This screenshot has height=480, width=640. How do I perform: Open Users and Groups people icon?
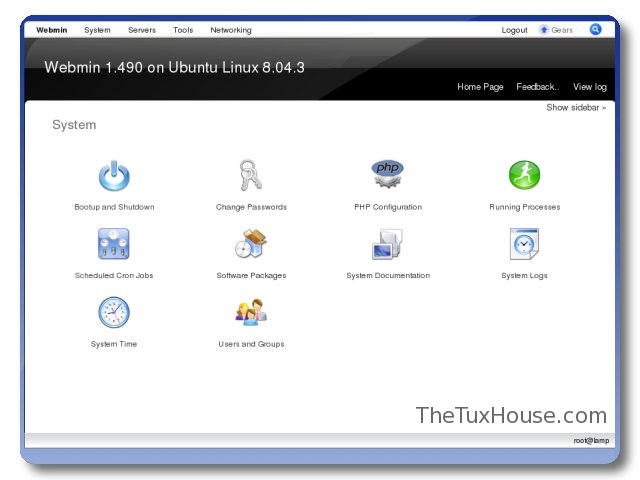tap(251, 312)
